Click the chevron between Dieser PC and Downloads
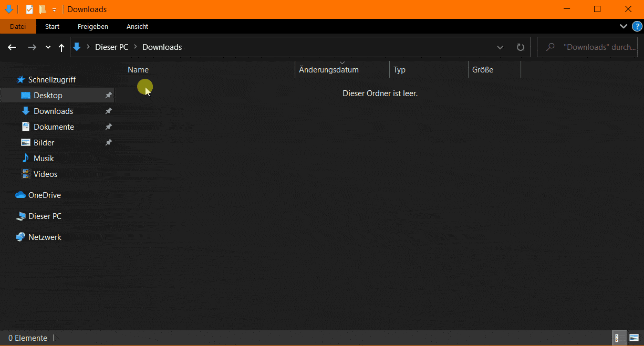 pyautogui.click(x=136, y=47)
